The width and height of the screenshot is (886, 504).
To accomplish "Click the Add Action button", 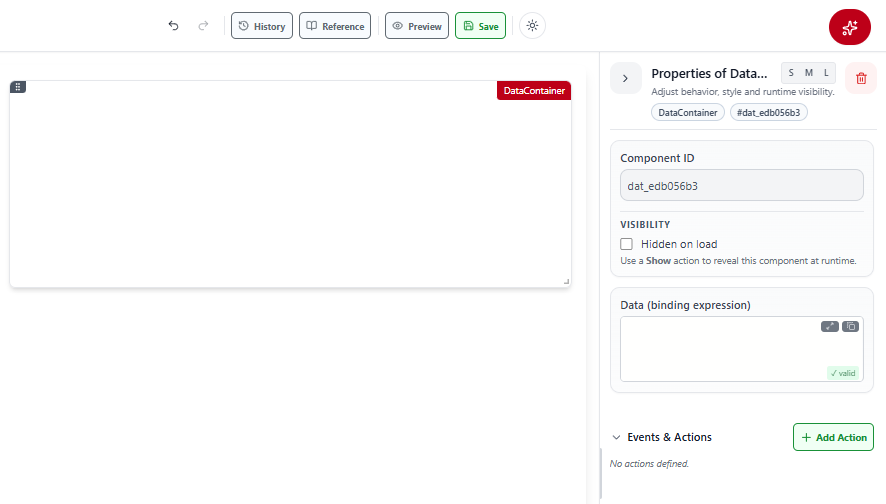I will tap(833, 437).
